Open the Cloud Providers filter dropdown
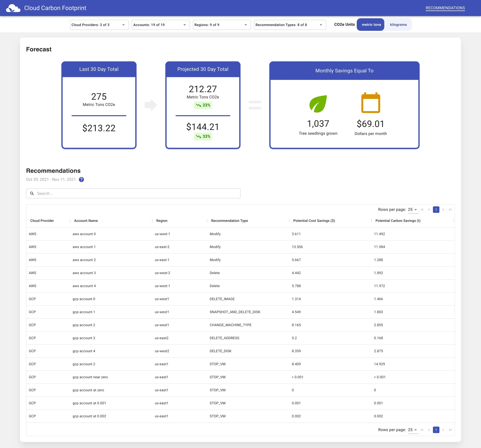The height and width of the screenshot is (448, 481). (99, 25)
